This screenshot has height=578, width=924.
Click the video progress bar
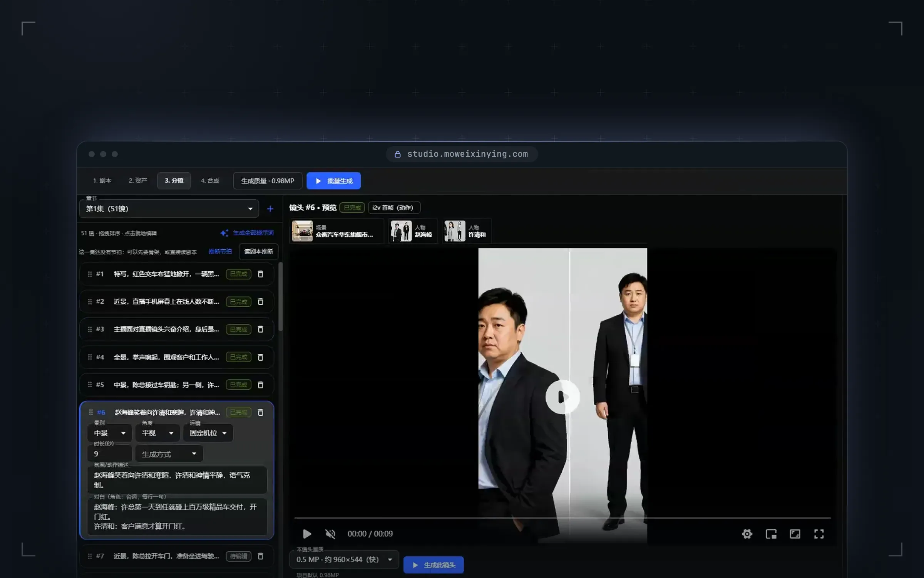click(x=562, y=518)
